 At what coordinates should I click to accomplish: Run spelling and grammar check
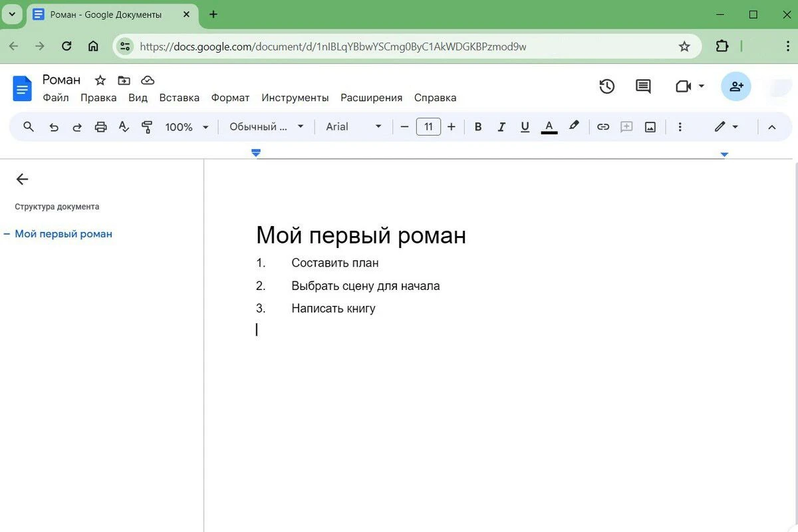pyautogui.click(x=124, y=127)
